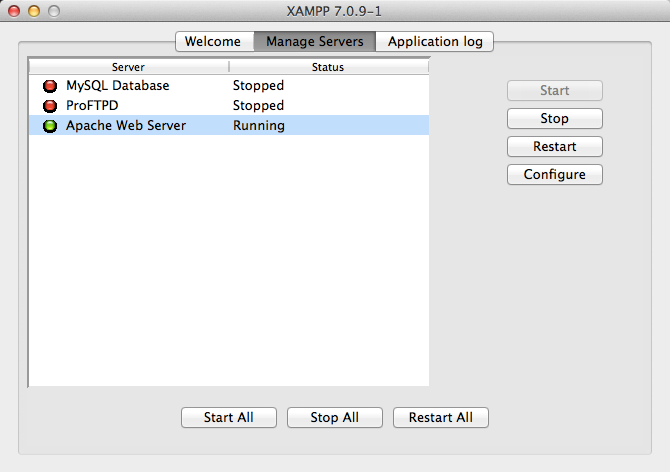The image size is (670, 472).
Task: Stop the selected Apache server
Action: [555, 118]
